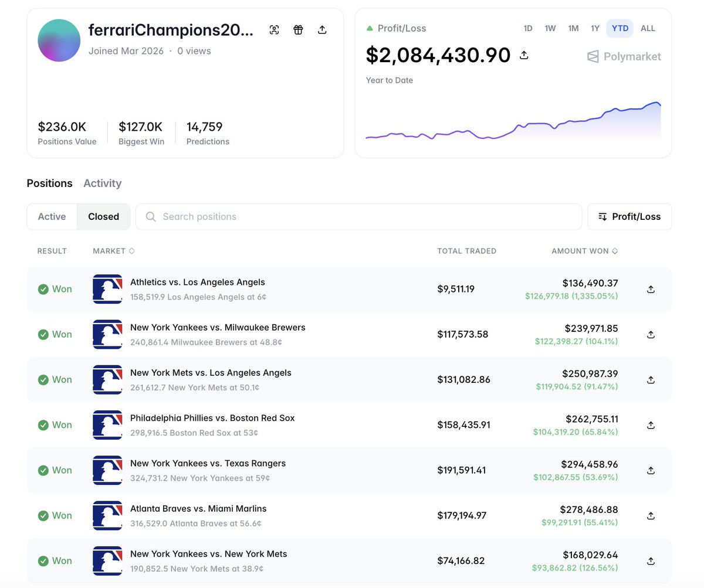Image resolution: width=704 pixels, height=588 pixels.
Task: Click the $236.0K Positions Value stat
Action: [x=67, y=132]
